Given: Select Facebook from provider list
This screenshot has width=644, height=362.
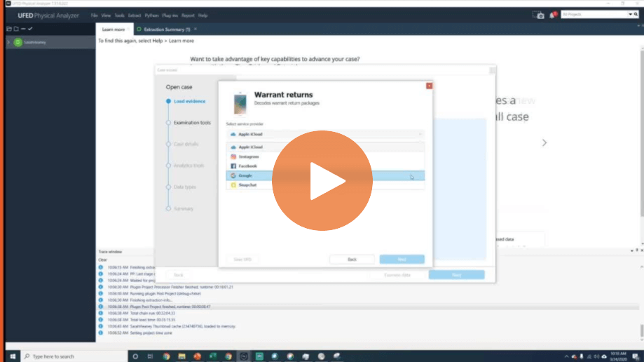Looking at the screenshot, I should tap(325, 166).
